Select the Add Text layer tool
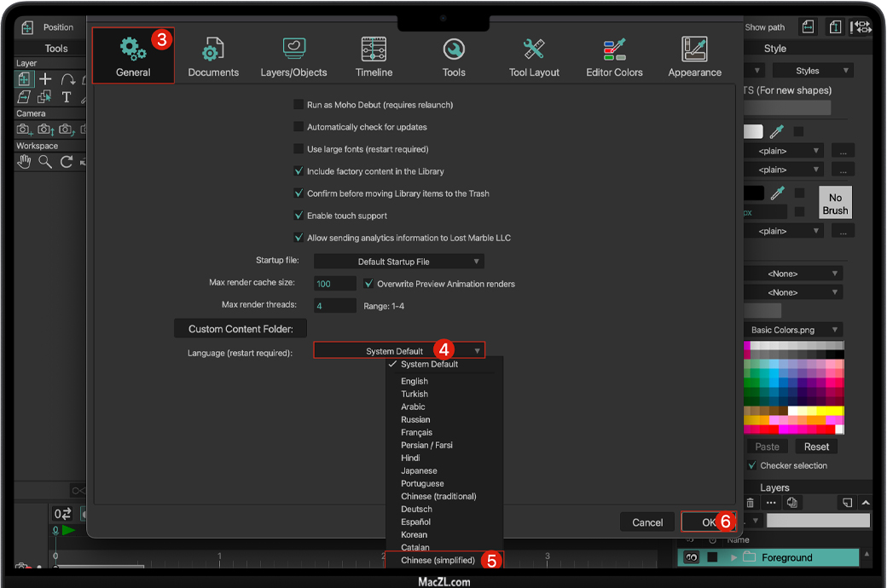This screenshot has width=887, height=588. 67,97
